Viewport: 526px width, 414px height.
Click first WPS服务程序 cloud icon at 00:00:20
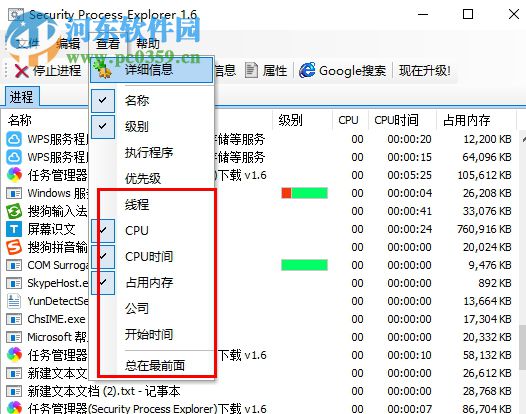coord(14,139)
